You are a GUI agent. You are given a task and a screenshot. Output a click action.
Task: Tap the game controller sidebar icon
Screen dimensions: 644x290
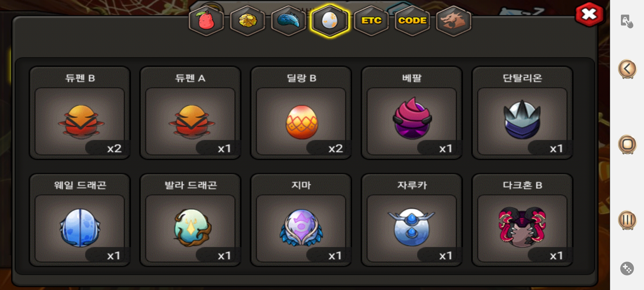click(x=627, y=269)
